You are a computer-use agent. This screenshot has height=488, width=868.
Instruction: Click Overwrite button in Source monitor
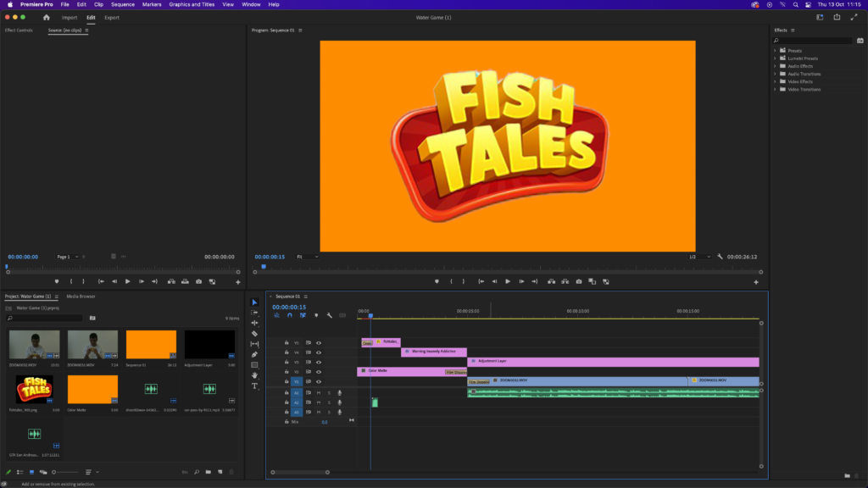pyautogui.click(x=185, y=281)
